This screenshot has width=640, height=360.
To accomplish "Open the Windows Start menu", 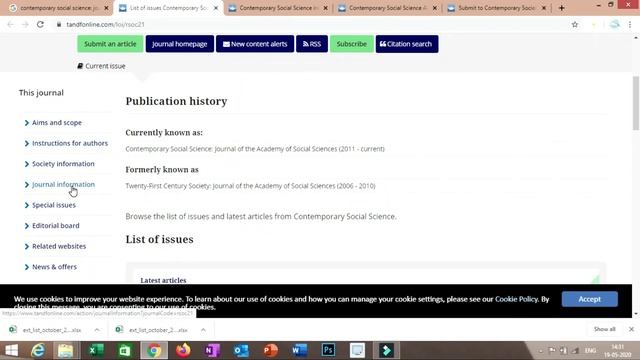I will [11, 350].
